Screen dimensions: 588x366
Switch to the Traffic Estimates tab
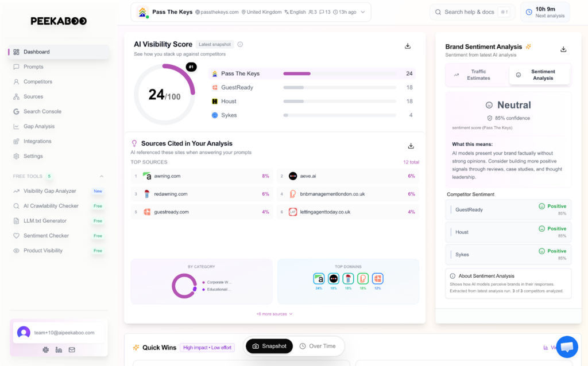478,75
